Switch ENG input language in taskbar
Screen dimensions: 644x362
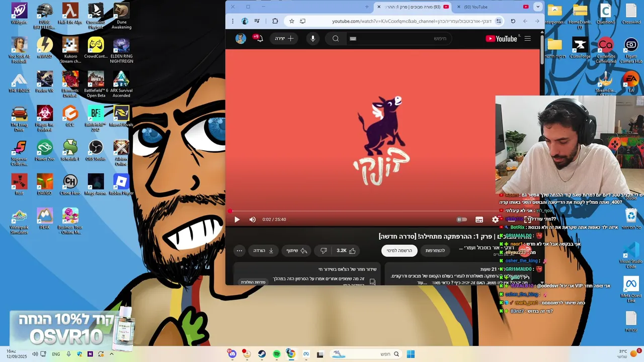[56, 354]
